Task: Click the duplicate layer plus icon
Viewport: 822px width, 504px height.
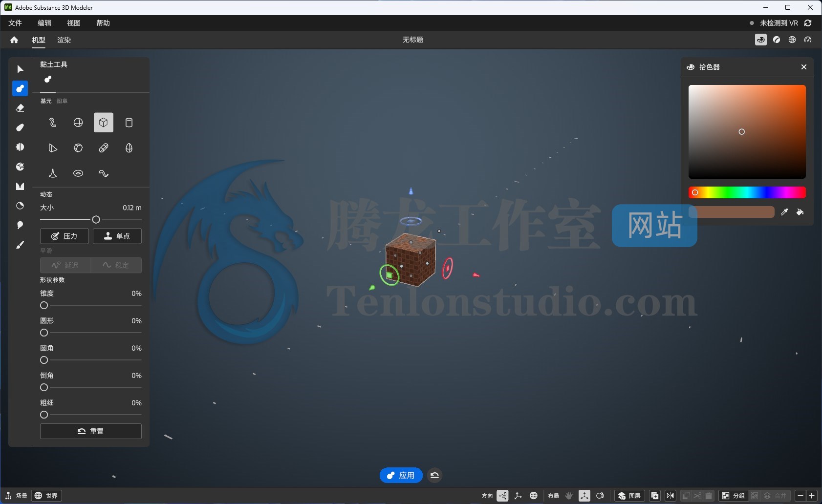Action: pos(655,496)
